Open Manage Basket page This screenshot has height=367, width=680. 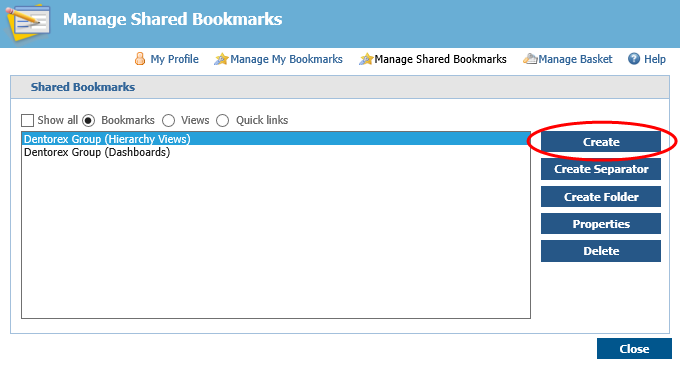[x=575, y=59]
